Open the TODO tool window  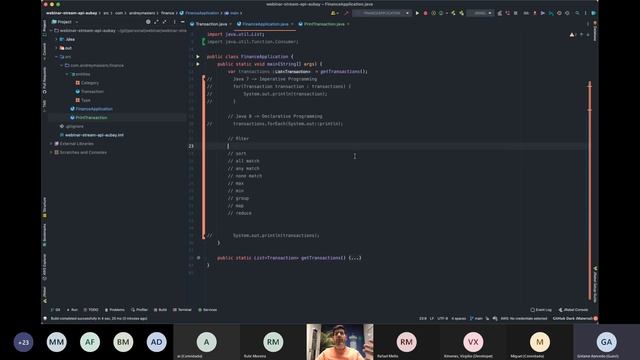(91, 310)
